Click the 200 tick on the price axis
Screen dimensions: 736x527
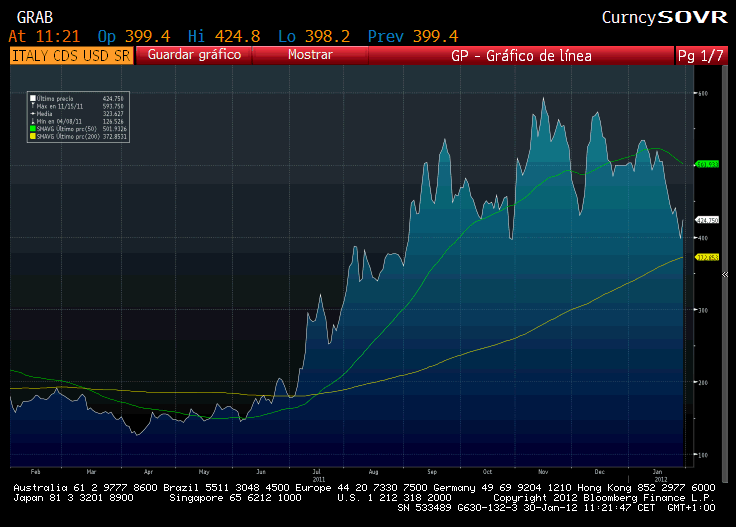[703, 383]
